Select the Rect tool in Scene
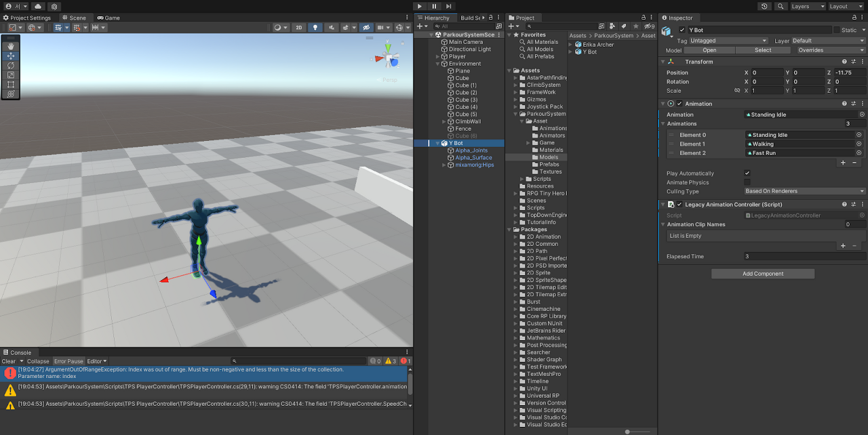868x435 pixels. (x=11, y=84)
